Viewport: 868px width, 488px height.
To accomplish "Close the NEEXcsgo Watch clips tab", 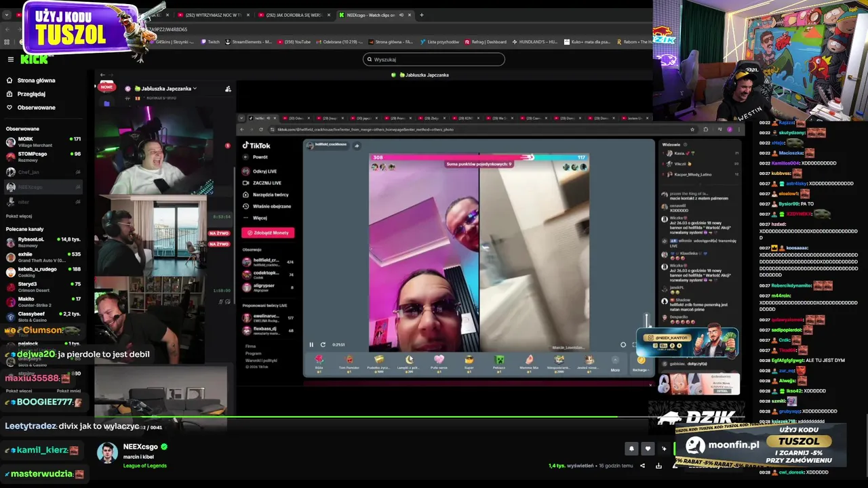I will click(410, 15).
